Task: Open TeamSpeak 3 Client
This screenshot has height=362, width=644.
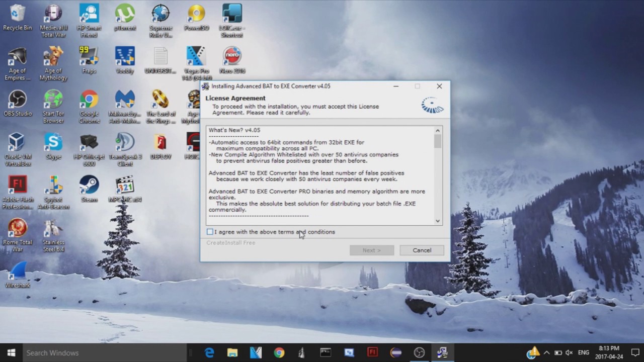Action: click(124, 142)
